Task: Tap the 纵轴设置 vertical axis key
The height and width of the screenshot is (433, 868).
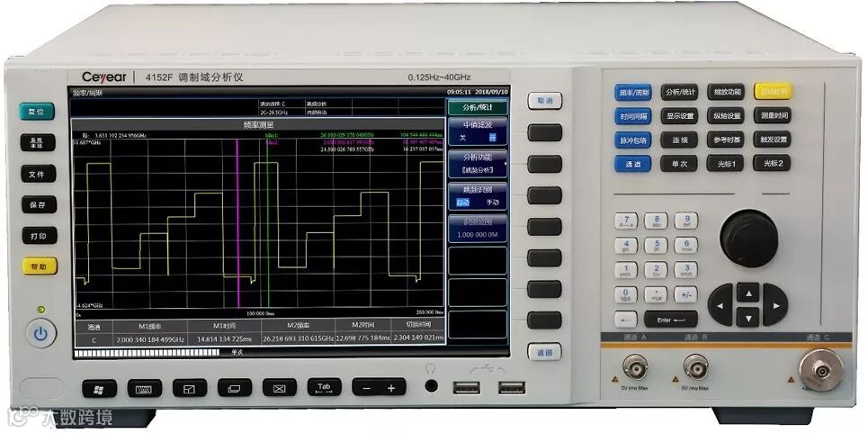Action: tap(726, 115)
